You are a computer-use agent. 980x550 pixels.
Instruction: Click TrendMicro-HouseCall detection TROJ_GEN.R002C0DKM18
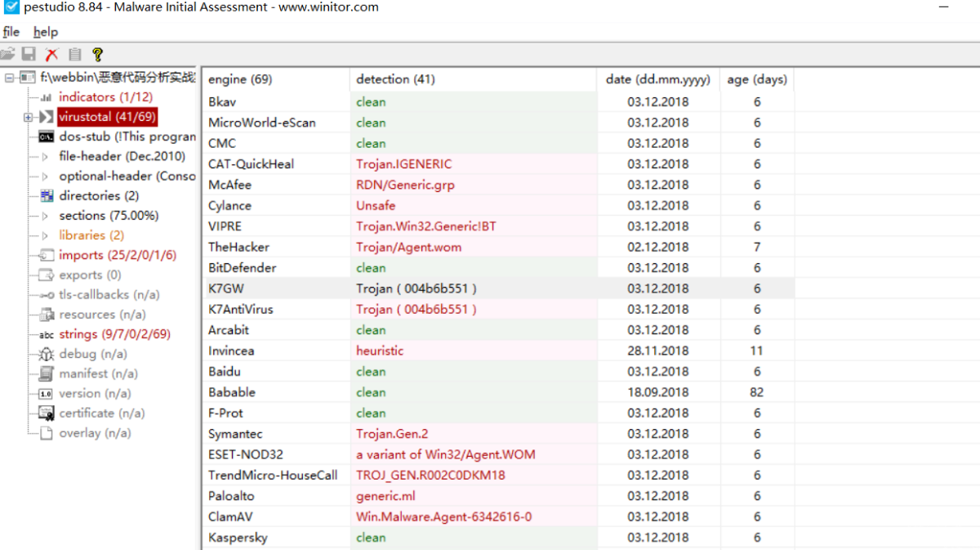tap(430, 476)
